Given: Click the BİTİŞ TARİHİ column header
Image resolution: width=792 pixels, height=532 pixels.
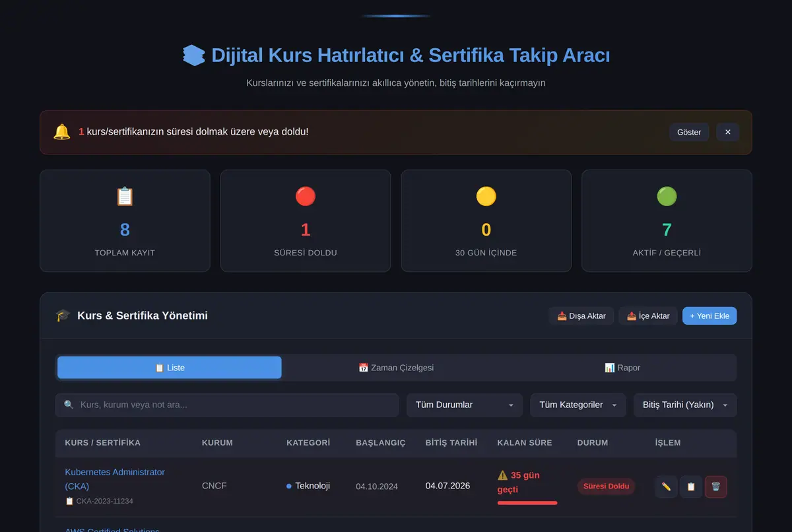Looking at the screenshot, I should point(451,443).
